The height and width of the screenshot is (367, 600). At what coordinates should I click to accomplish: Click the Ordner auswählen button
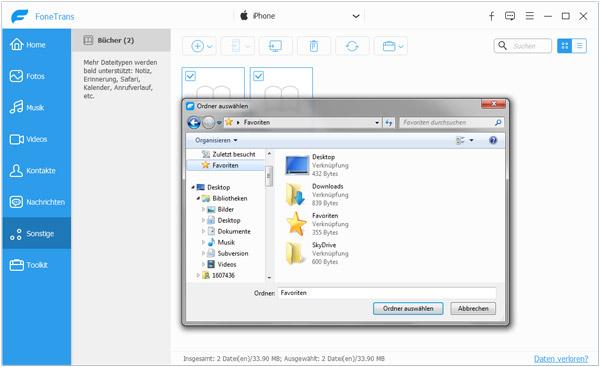tap(408, 308)
